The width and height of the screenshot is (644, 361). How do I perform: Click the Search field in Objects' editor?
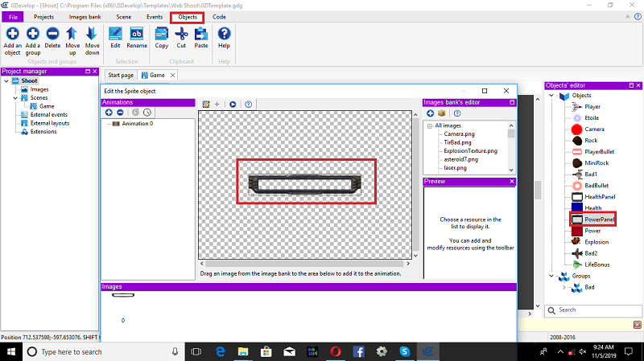click(x=593, y=310)
